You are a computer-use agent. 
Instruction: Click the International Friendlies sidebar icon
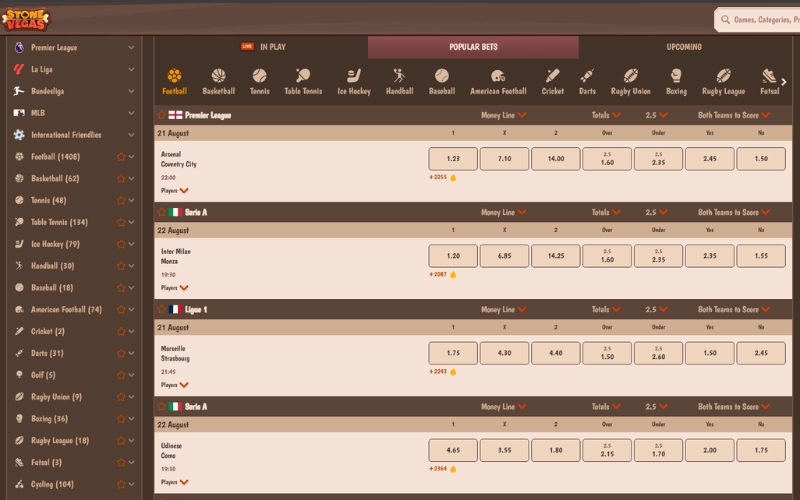click(x=19, y=135)
